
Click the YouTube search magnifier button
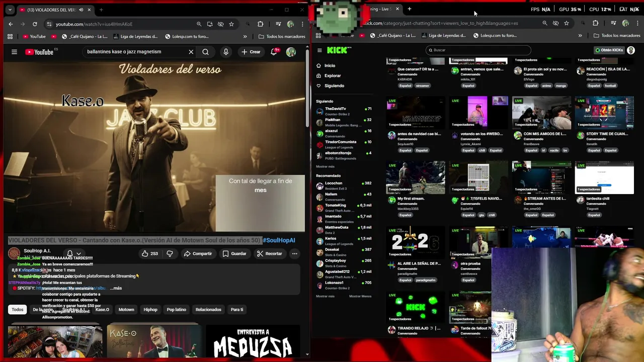(205, 52)
